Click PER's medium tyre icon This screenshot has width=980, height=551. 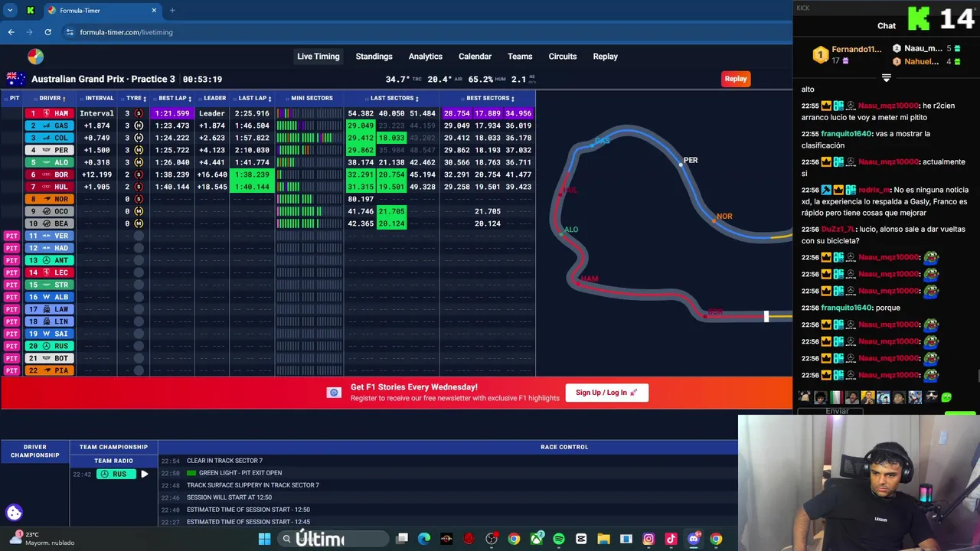pyautogui.click(x=139, y=150)
